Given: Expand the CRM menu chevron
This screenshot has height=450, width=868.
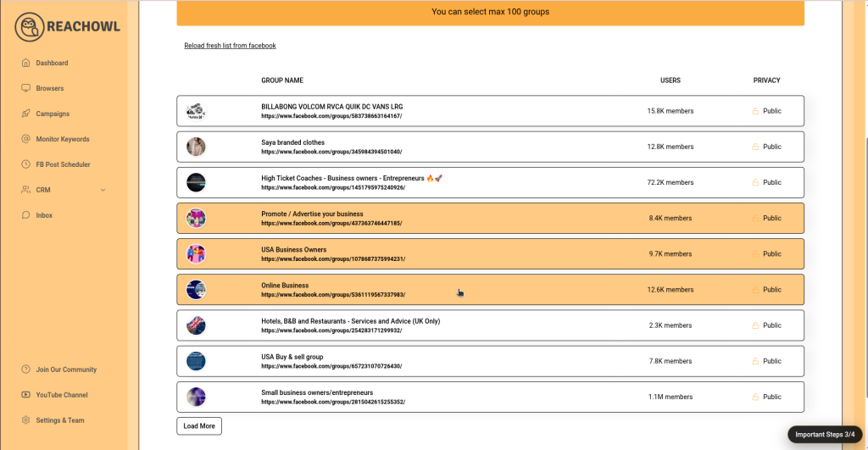Looking at the screenshot, I should [103, 190].
